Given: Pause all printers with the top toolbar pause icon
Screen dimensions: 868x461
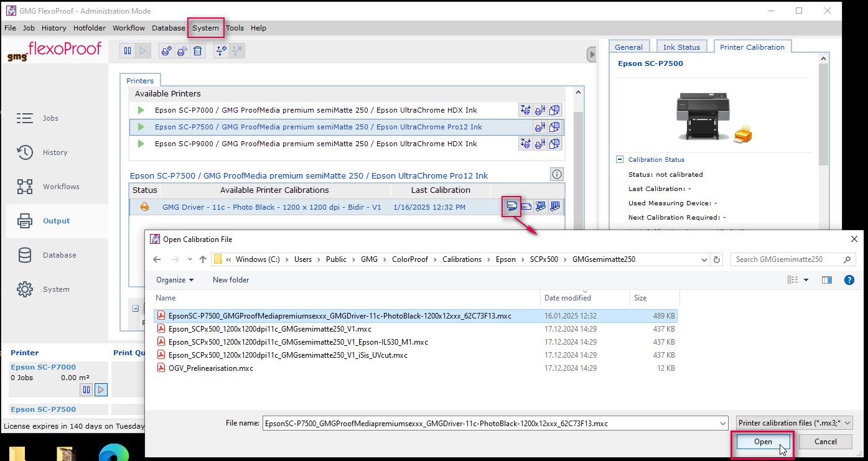Looking at the screenshot, I should [x=128, y=52].
